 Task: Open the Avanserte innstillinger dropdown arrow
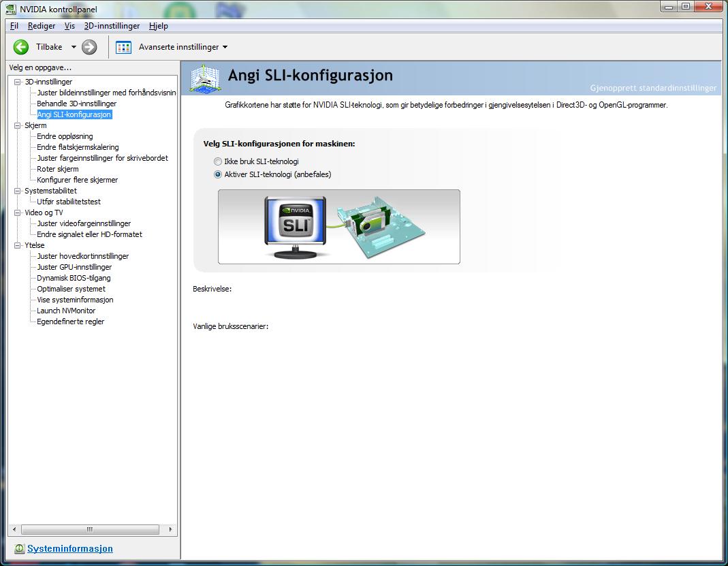click(x=225, y=47)
